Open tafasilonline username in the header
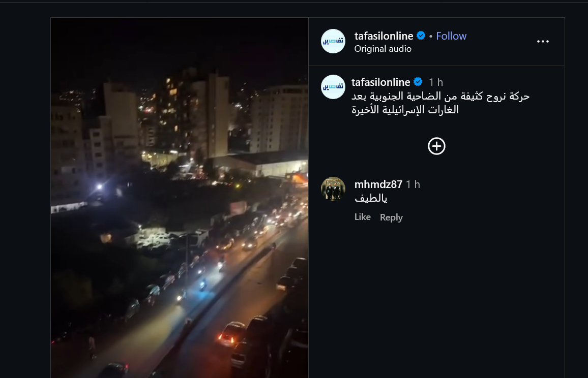Screen dimensions: 588x378 (384, 36)
